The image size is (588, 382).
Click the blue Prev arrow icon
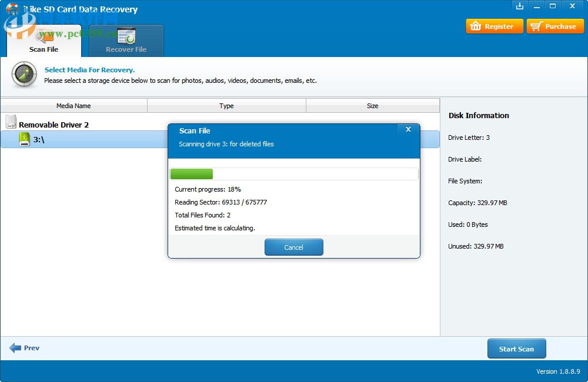16,348
